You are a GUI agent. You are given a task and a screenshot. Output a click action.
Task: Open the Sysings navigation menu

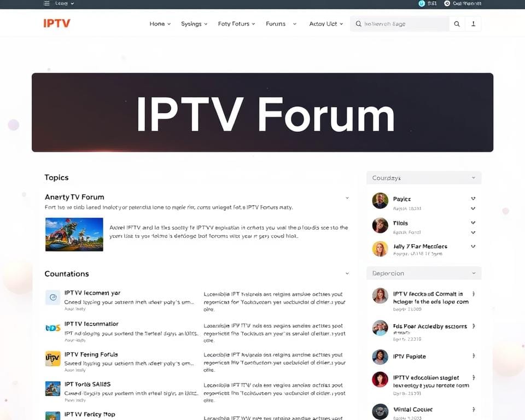195,24
